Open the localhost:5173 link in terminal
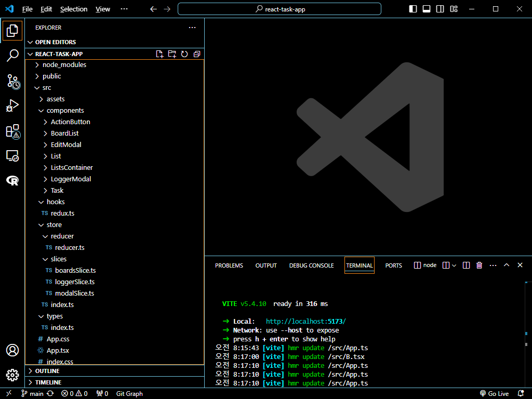The height and width of the screenshot is (399, 532). click(x=305, y=321)
